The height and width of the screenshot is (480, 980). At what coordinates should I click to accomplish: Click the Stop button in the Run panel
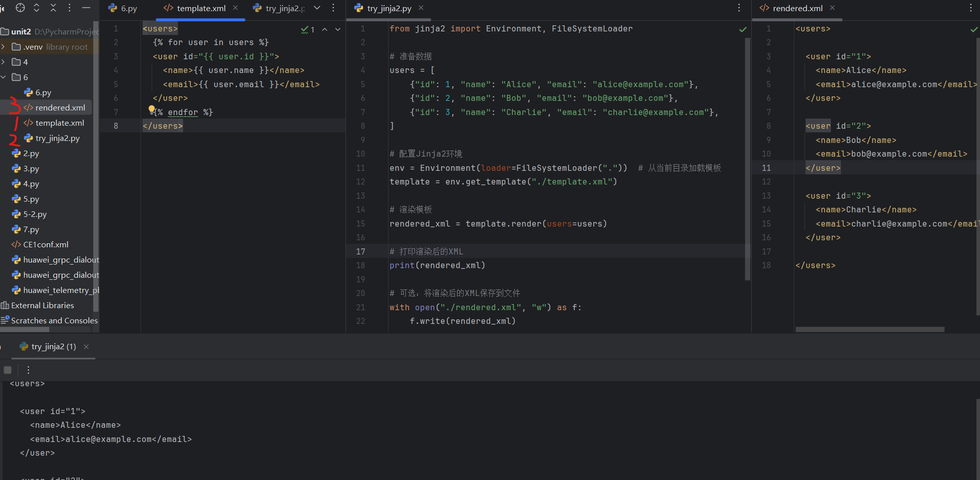tap(8, 370)
